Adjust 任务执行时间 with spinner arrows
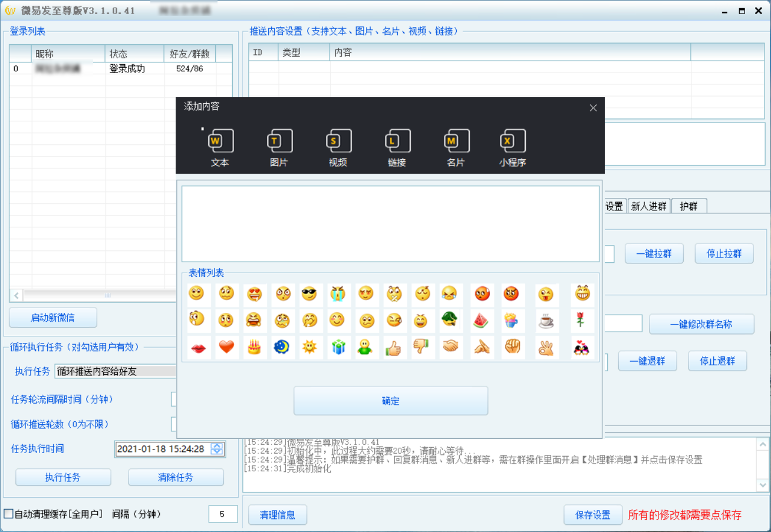Viewport: 771px width, 532px height. (218, 449)
